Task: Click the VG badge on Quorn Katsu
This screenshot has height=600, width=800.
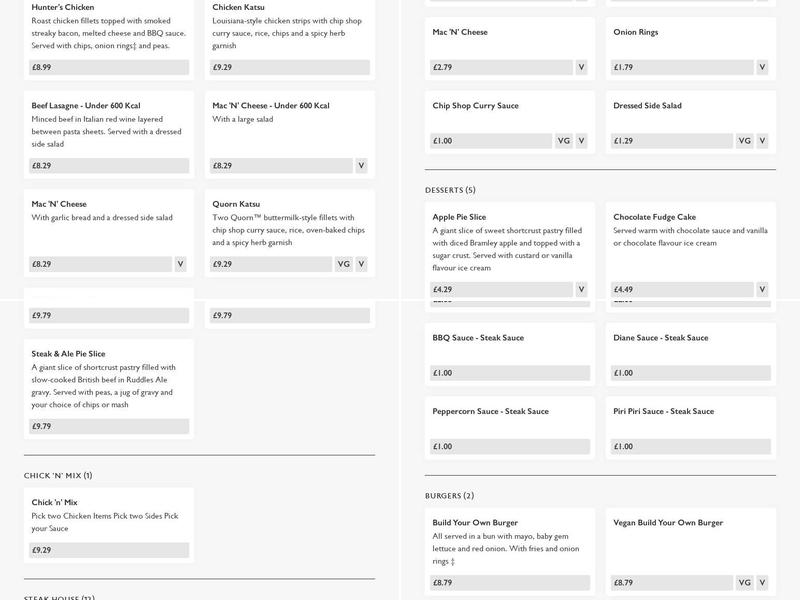Action: [343, 264]
